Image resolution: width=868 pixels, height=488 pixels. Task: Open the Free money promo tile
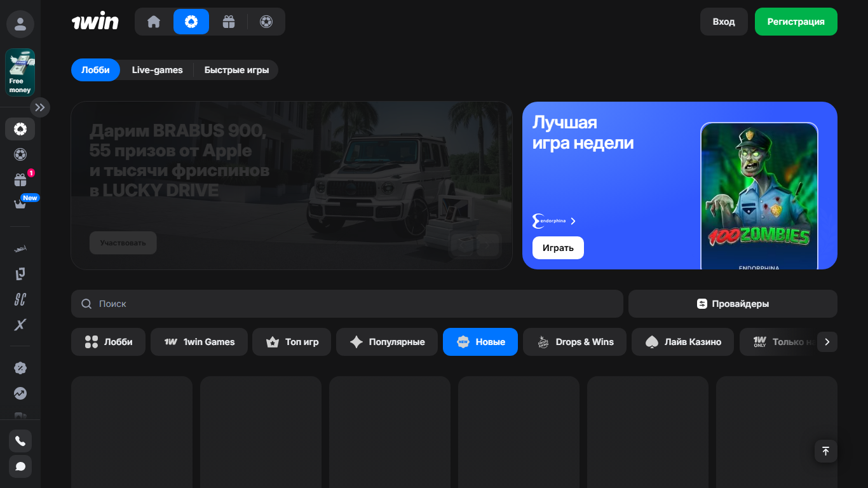[20, 72]
